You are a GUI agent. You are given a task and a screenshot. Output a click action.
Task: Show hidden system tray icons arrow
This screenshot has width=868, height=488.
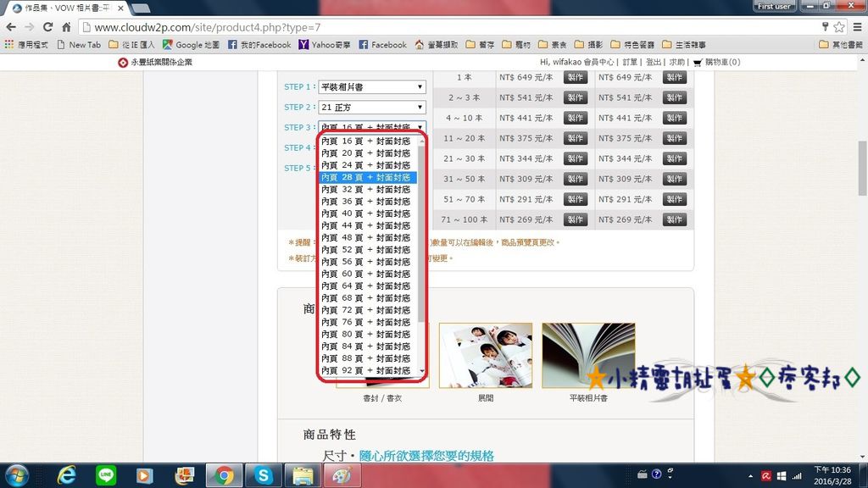point(750,476)
